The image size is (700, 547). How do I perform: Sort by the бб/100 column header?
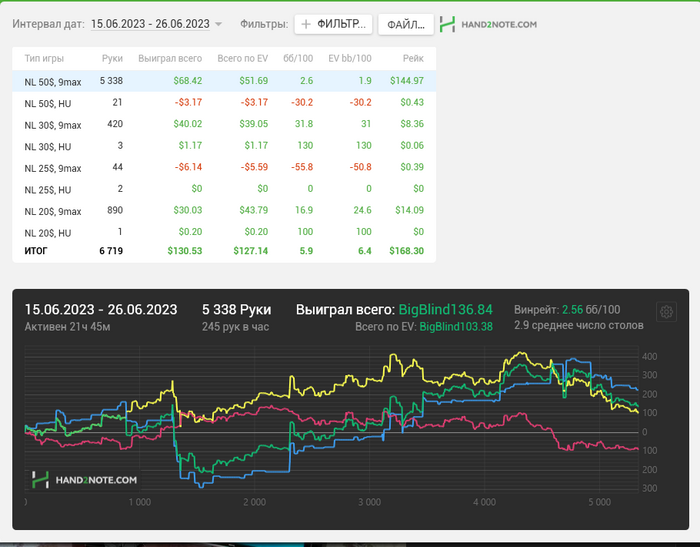tap(298, 58)
